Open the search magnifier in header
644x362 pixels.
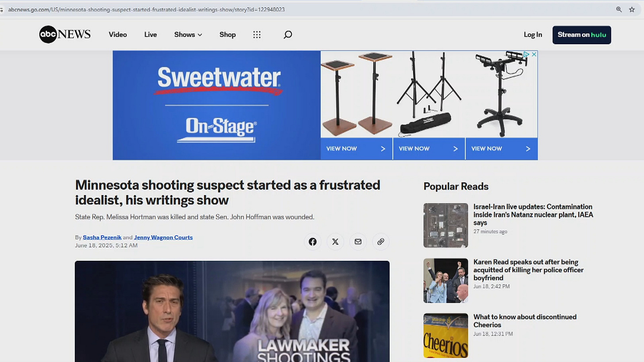[288, 34]
